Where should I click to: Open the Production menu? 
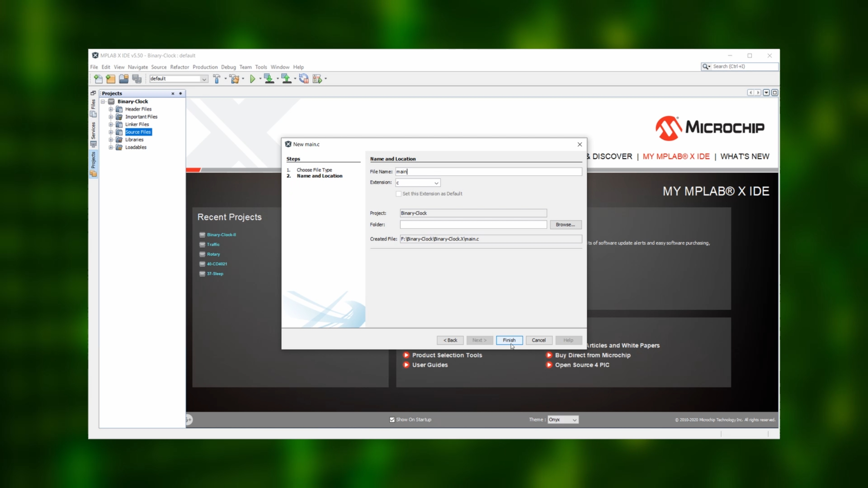coord(205,67)
